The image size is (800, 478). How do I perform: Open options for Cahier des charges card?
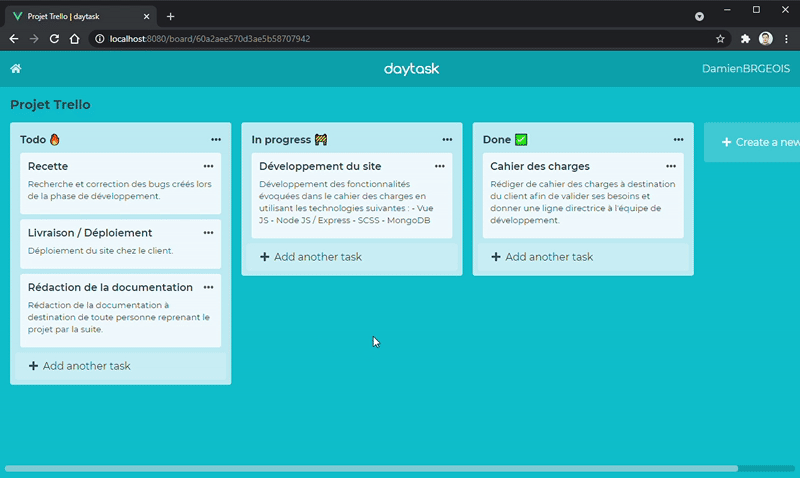point(671,166)
